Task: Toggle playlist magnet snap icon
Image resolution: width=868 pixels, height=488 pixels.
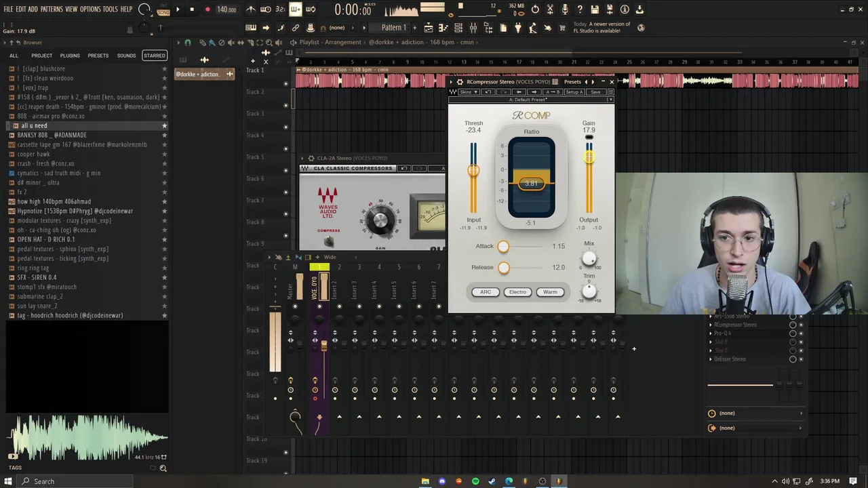Action: pyautogui.click(x=188, y=43)
